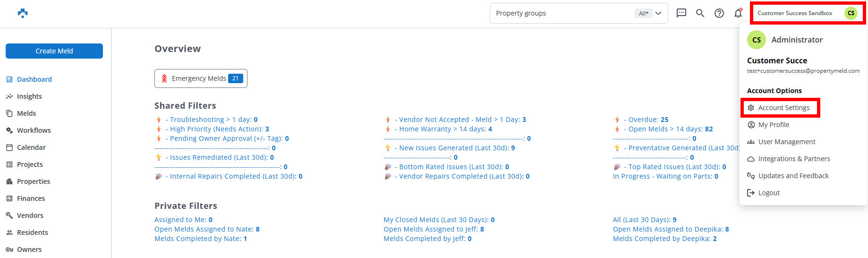Click the Account Settings gear icon
The height and width of the screenshot is (258, 868).
coord(751,108)
